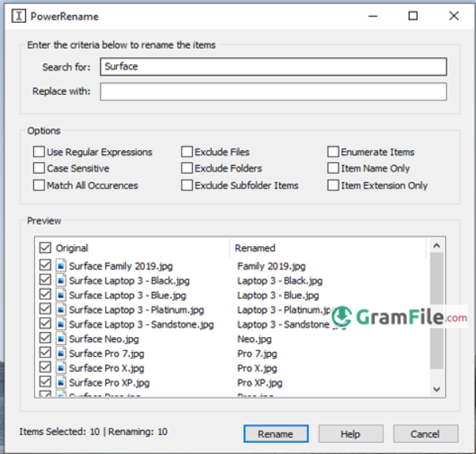The height and width of the screenshot is (454, 476).
Task: Click the preview list scroll down arrow
Action: pyautogui.click(x=436, y=389)
